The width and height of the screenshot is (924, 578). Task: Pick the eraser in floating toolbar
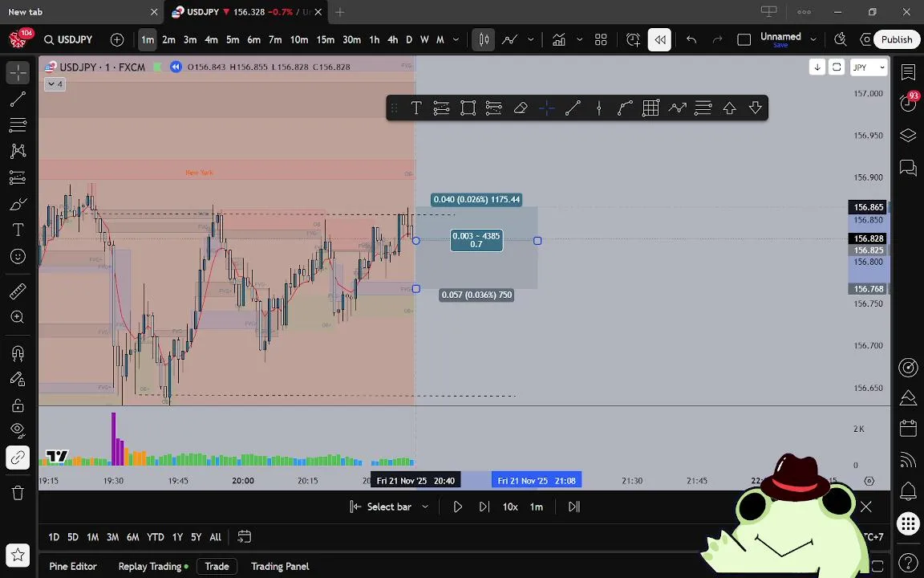(x=521, y=108)
